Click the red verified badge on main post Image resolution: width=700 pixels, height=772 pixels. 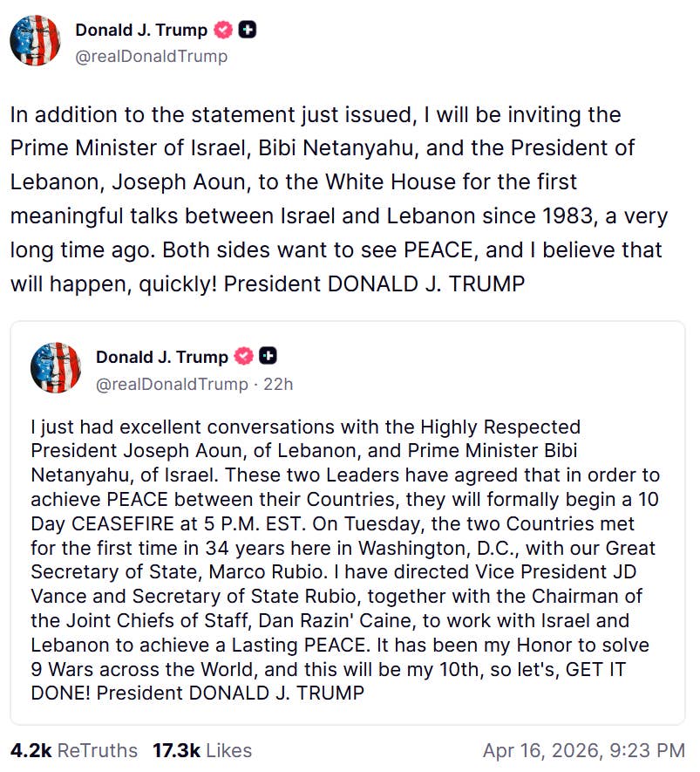click(x=224, y=31)
